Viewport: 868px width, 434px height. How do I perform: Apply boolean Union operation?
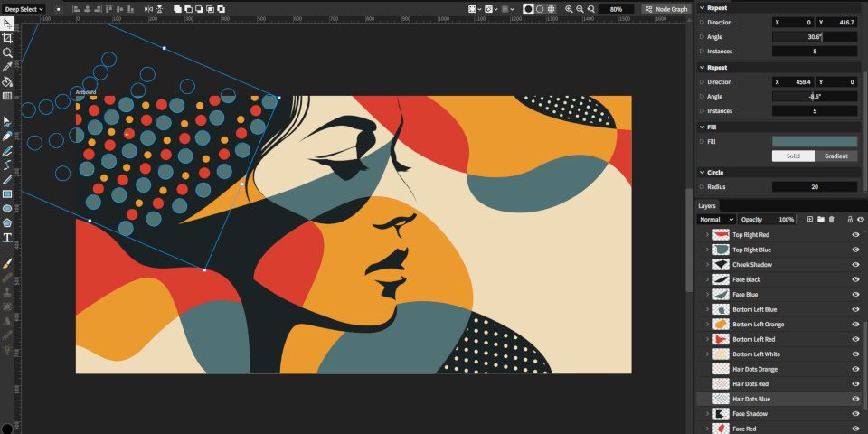pyautogui.click(x=177, y=9)
